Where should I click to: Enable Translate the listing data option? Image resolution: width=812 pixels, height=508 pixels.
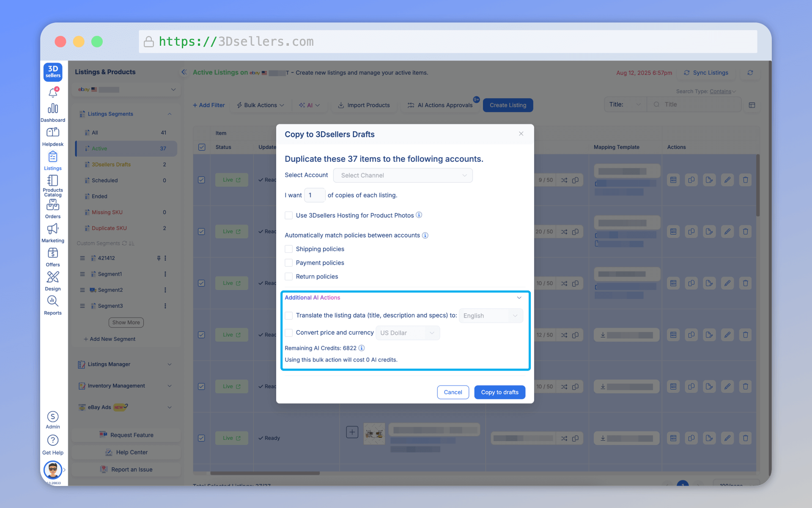289,315
